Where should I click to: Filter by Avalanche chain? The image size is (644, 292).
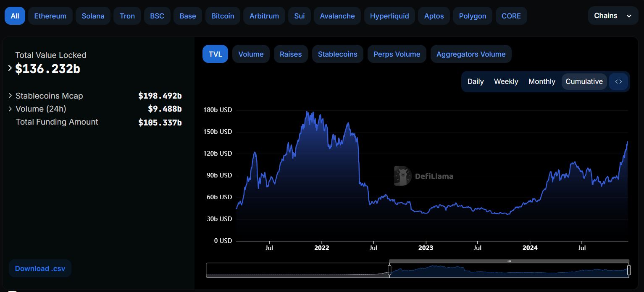[337, 16]
